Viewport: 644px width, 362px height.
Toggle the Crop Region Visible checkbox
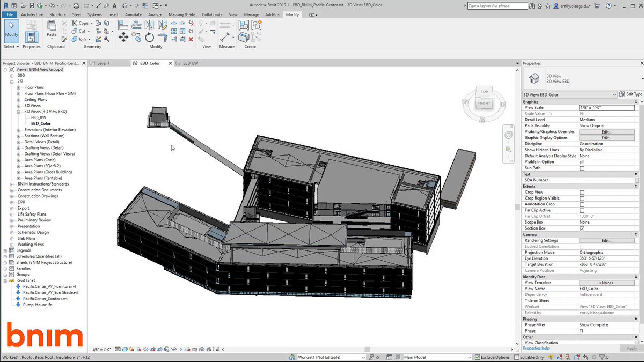[582, 198]
